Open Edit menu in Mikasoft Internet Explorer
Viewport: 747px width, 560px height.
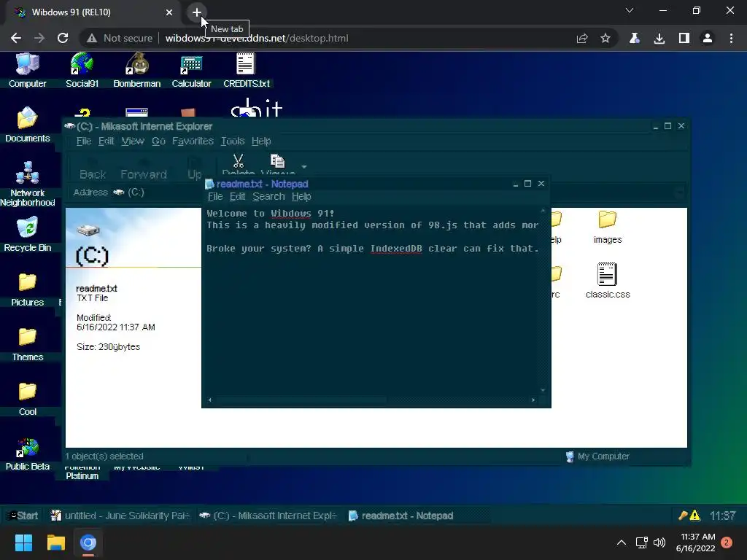106,141
